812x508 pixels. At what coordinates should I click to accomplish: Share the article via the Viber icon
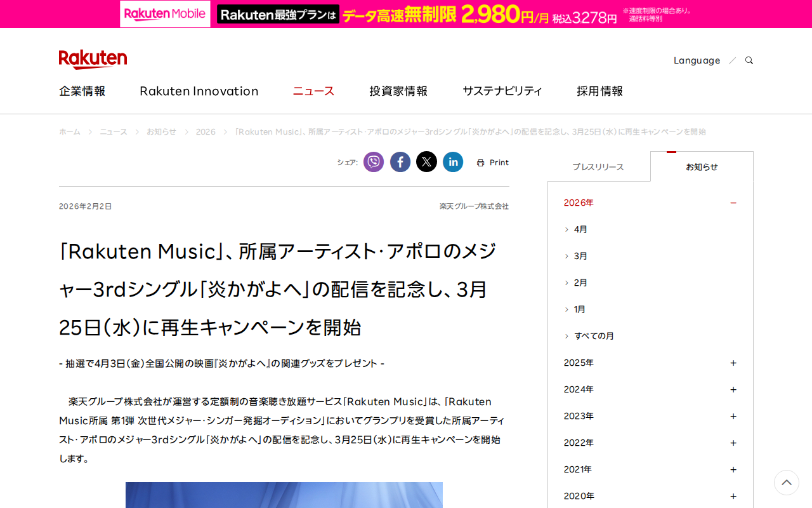click(374, 162)
